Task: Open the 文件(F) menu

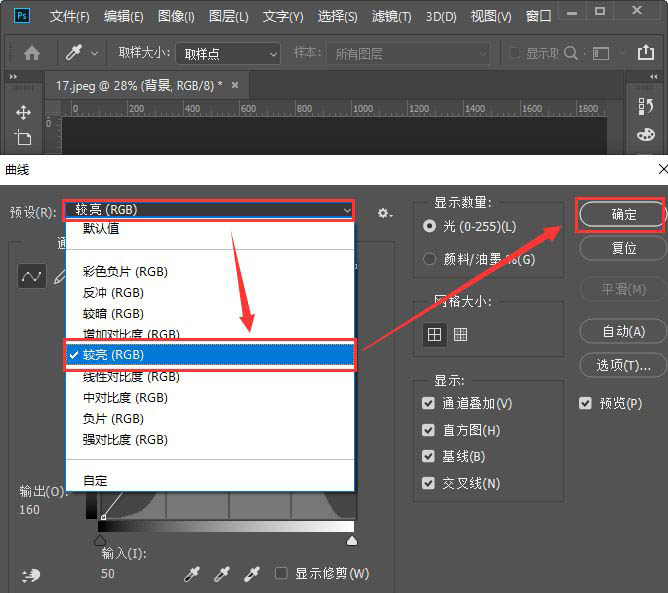Action: click(69, 16)
